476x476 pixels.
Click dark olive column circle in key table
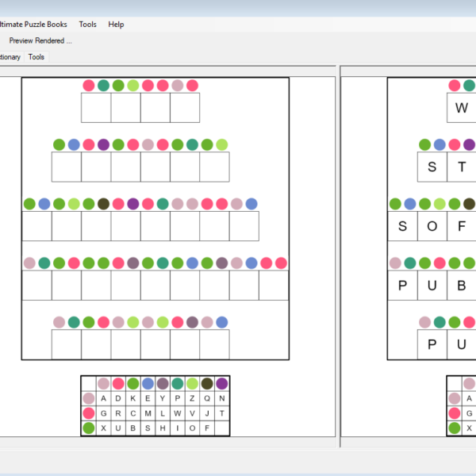207,384
